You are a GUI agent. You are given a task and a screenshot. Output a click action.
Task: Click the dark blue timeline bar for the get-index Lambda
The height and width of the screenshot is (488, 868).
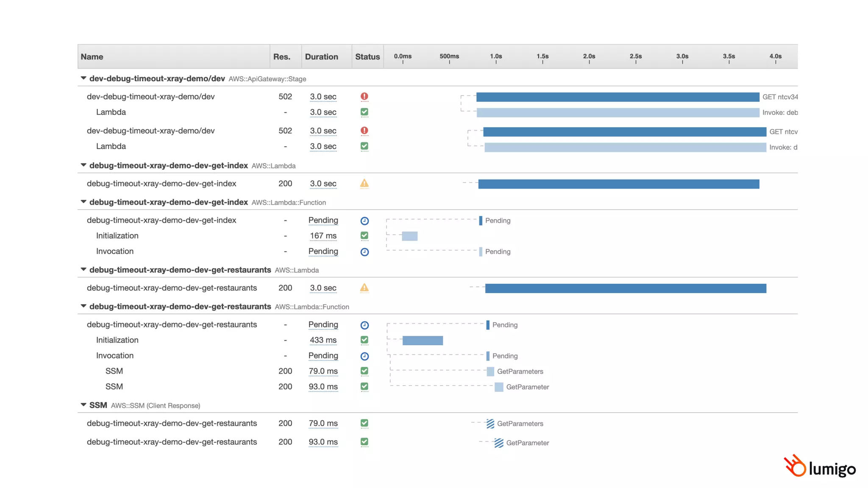(618, 184)
